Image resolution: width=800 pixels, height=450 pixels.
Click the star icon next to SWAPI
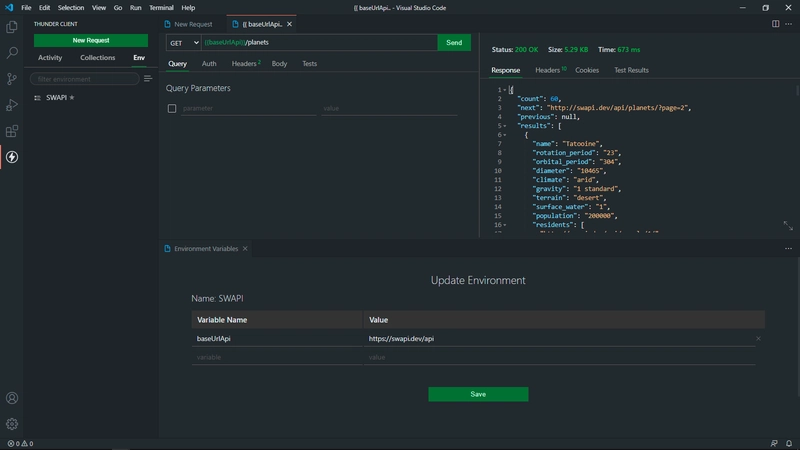[72, 97]
